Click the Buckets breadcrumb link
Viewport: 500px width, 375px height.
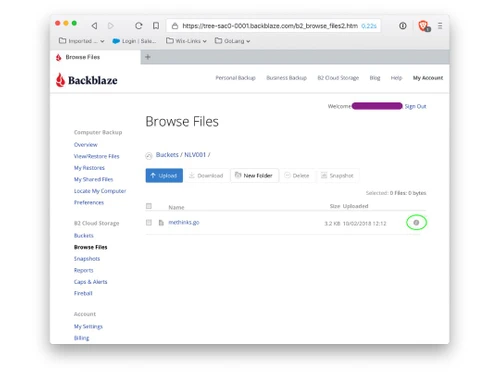167,155
